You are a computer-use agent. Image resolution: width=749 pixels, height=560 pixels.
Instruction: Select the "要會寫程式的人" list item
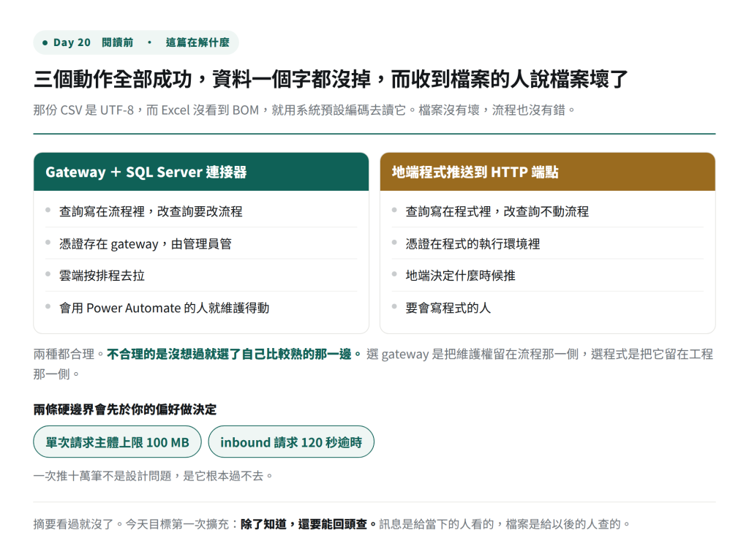[547, 308]
